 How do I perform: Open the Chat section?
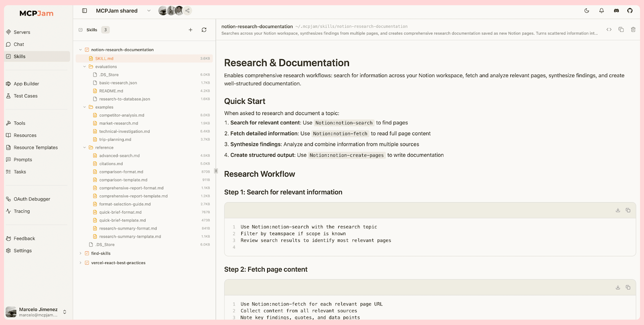click(x=19, y=44)
